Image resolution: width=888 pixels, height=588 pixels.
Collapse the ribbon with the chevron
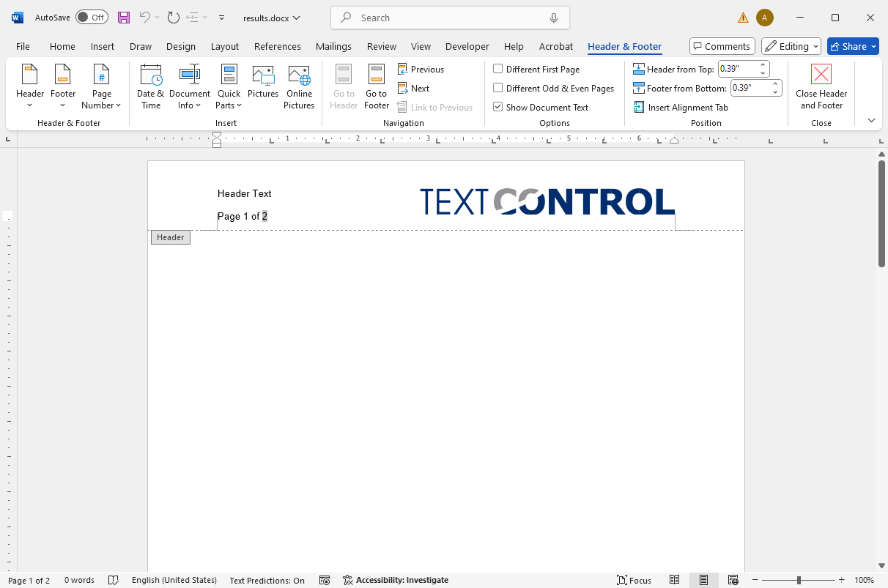[871, 120]
